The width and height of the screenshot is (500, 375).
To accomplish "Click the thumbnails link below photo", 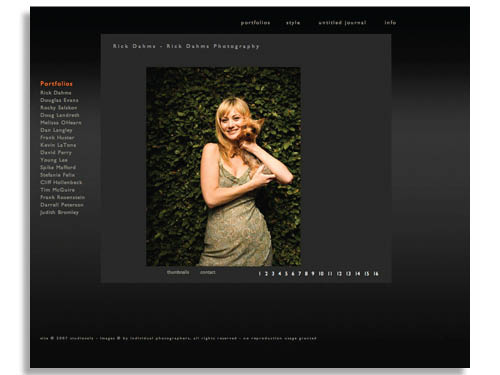I will [x=178, y=272].
